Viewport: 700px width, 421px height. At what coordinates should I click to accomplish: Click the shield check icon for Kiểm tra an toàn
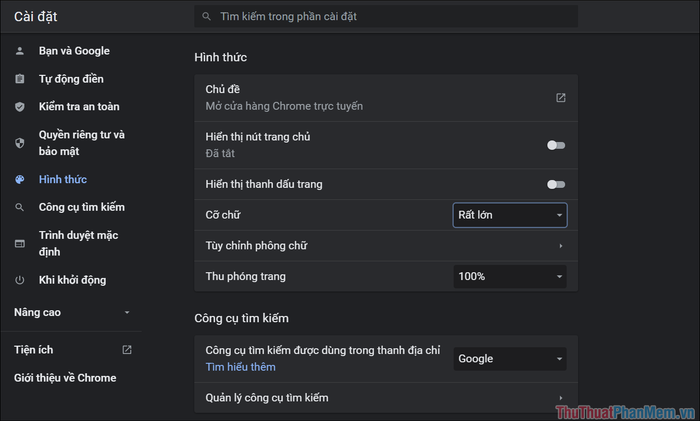coord(20,107)
